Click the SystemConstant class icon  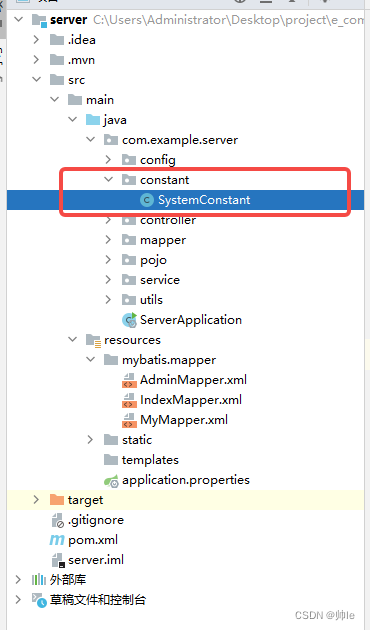click(x=147, y=200)
